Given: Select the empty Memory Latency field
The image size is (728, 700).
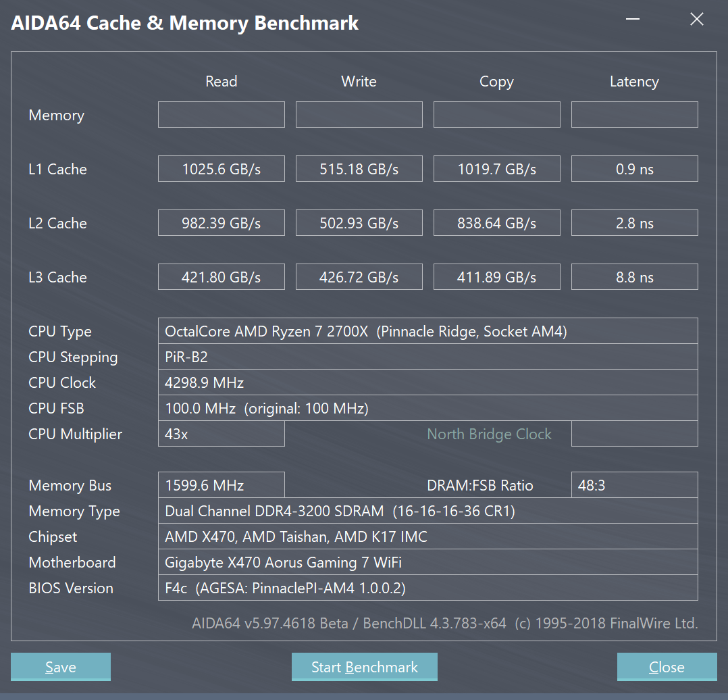Looking at the screenshot, I should [635, 115].
